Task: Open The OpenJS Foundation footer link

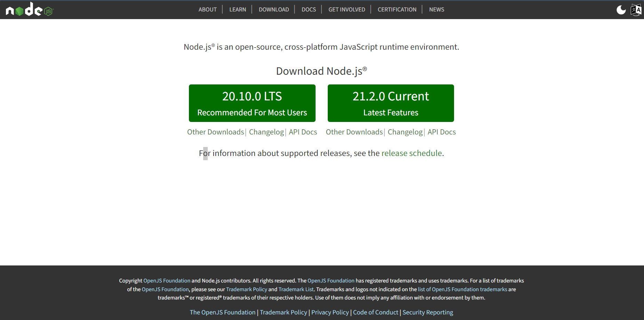Action: pos(223,312)
